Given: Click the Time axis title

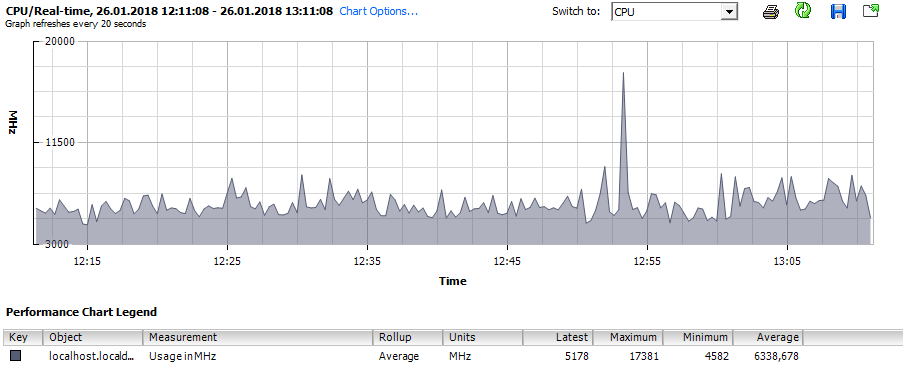Looking at the screenshot, I should pyautogui.click(x=452, y=281).
